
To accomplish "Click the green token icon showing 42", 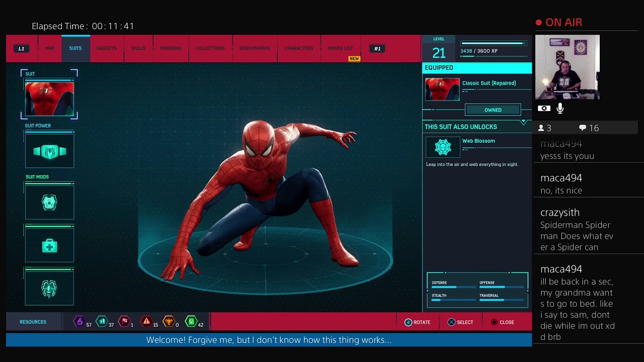I will [191, 322].
